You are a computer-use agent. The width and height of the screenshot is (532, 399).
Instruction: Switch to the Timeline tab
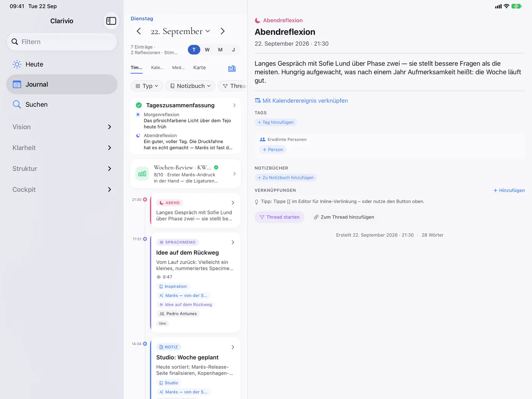[x=136, y=68]
